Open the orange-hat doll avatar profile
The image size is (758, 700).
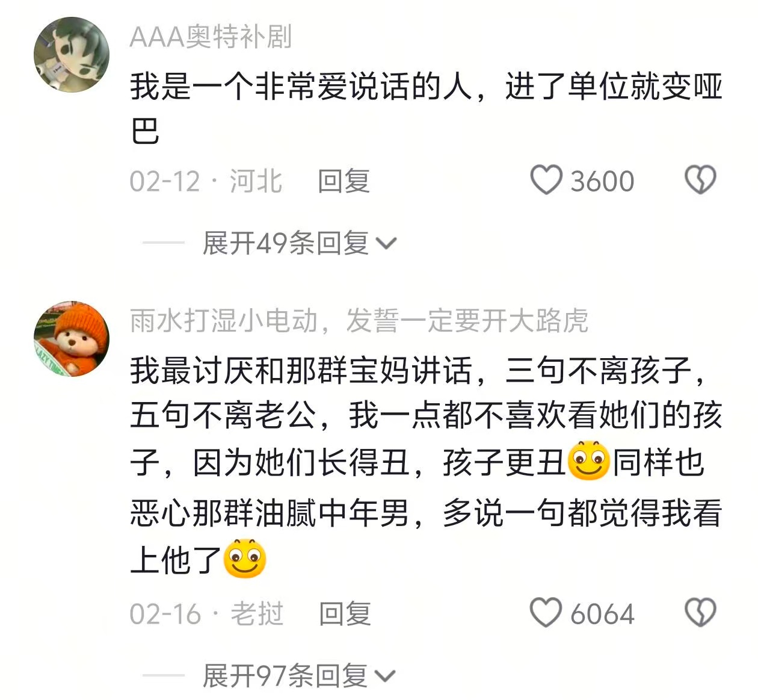(x=72, y=339)
